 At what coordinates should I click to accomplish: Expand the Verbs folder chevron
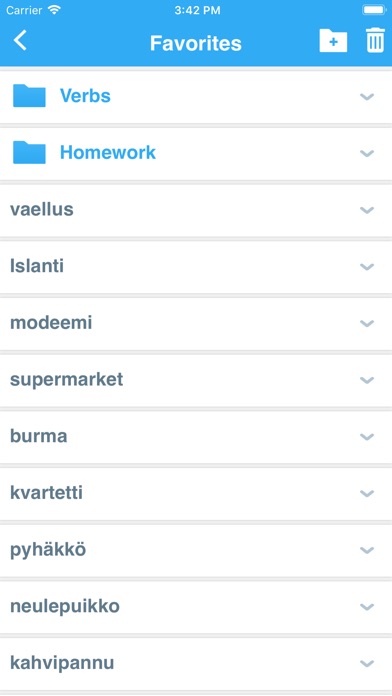click(x=367, y=96)
